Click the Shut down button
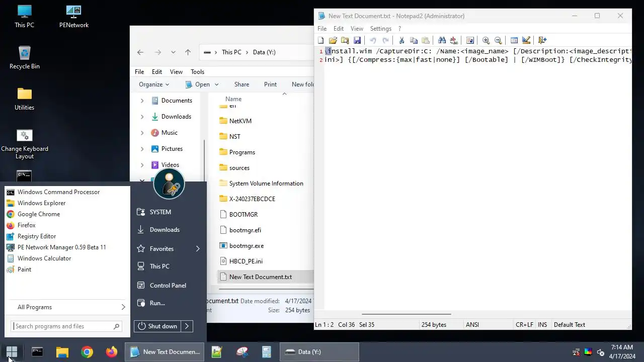The height and width of the screenshot is (362, 644). click(157, 326)
